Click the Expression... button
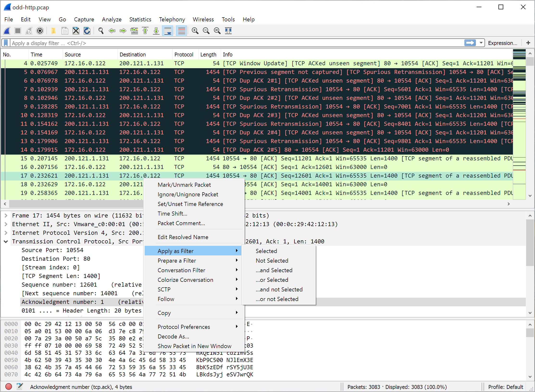This screenshot has height=392, width=535. 502,43
